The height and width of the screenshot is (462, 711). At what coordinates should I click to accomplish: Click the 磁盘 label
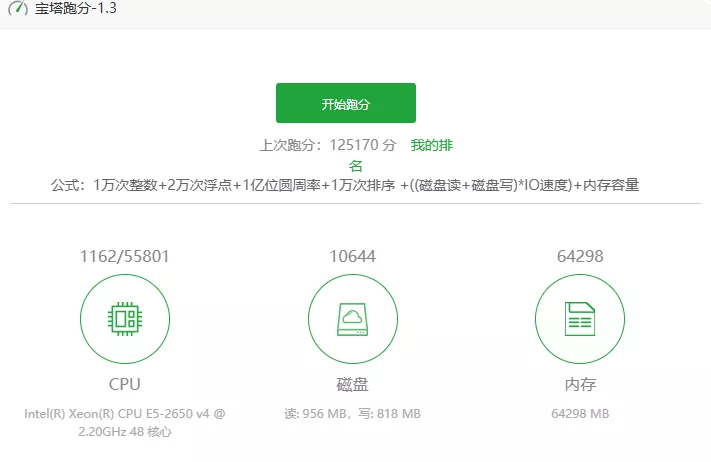[352, 384]
